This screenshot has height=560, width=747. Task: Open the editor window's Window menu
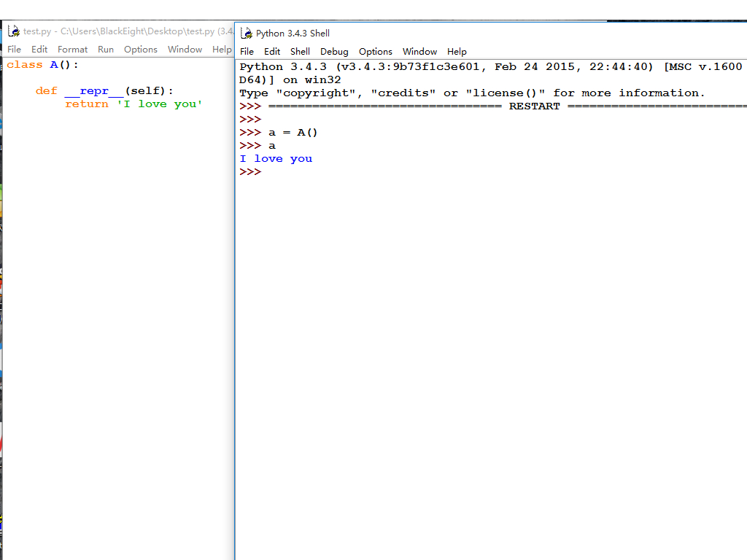[x=185, y=50]
